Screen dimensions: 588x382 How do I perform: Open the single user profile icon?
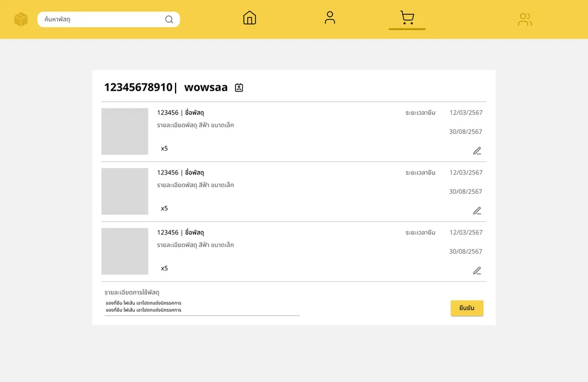pyautogui.click(x=330, y=17)
